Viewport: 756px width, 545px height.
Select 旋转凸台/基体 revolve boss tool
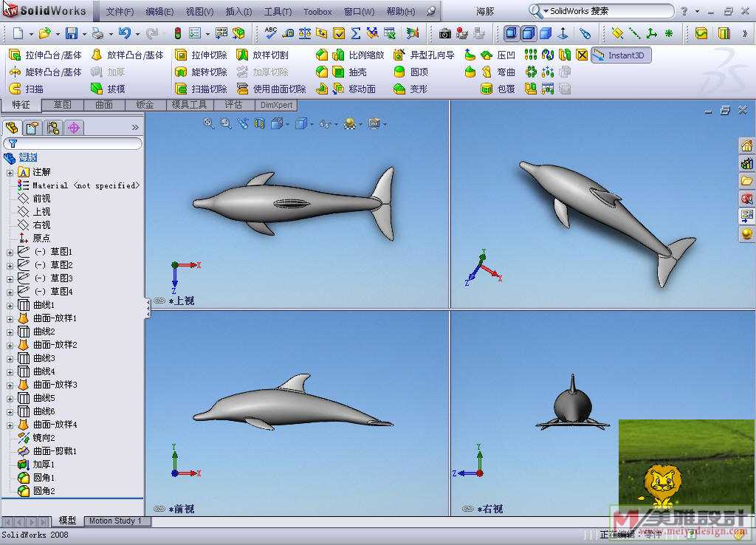(46, 72)
